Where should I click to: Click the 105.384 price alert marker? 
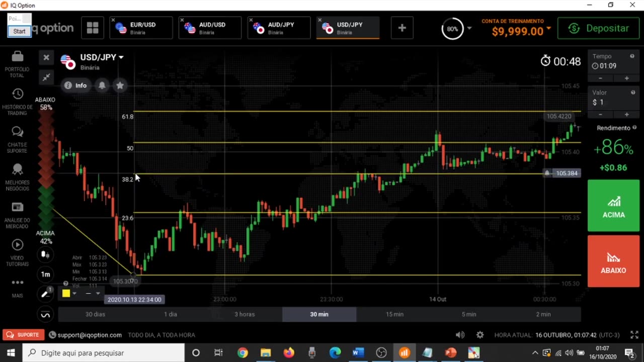click(563, 173)
